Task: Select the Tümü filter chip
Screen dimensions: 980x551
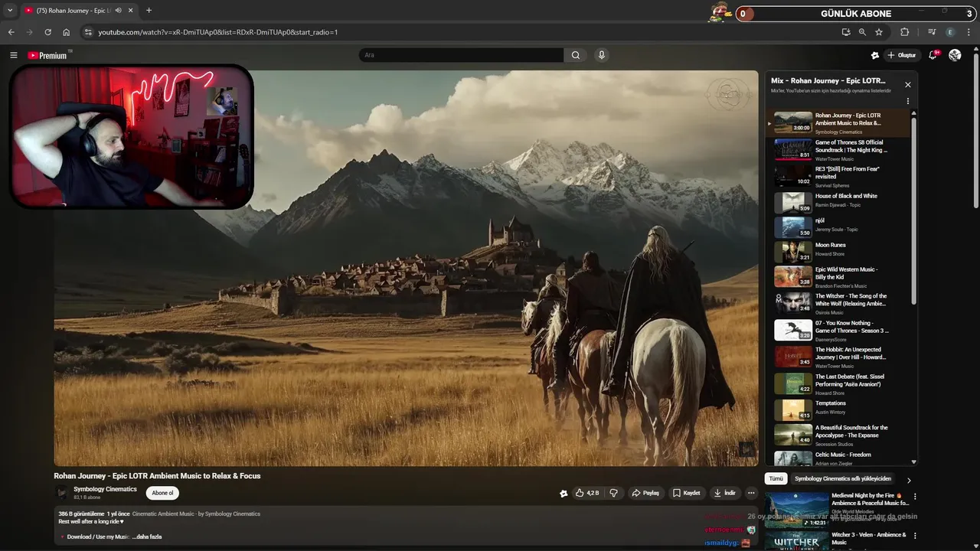Action: pyautogui.click(x=776, y=478)
